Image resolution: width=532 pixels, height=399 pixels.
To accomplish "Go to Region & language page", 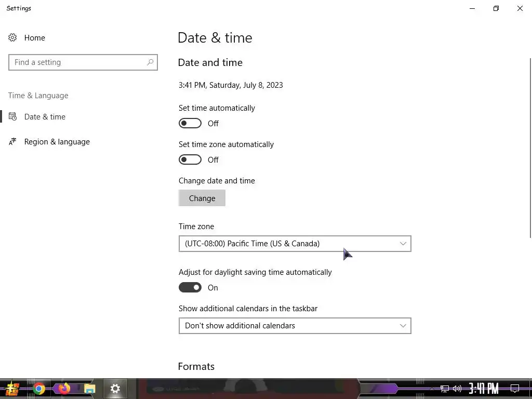I will click(57, 141).
